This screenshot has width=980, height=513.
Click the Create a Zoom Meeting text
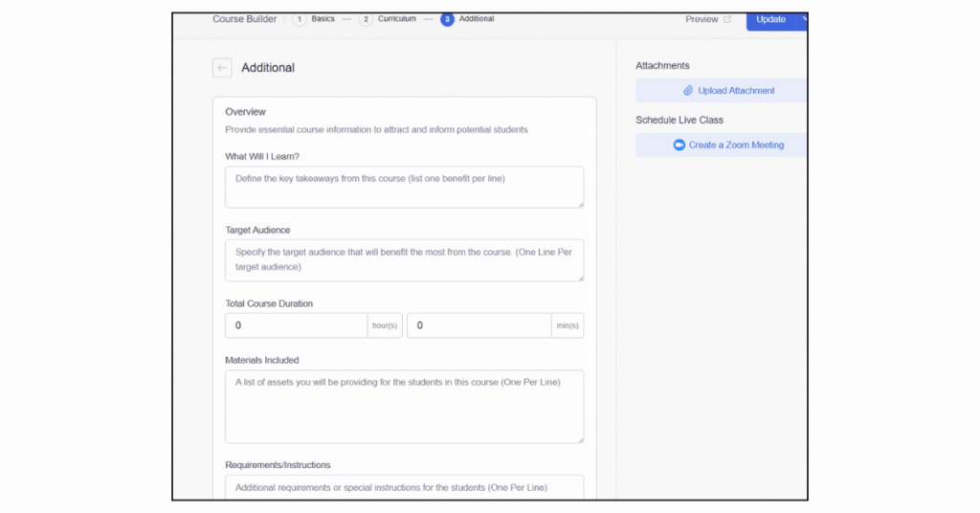pyautogui.click(x=736, y=145)
